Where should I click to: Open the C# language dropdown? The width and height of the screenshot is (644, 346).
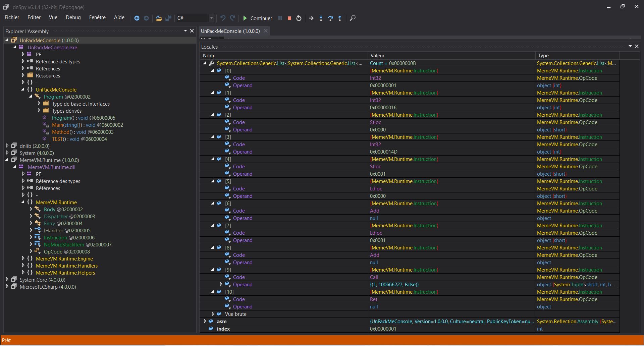(x=211, y=18)
